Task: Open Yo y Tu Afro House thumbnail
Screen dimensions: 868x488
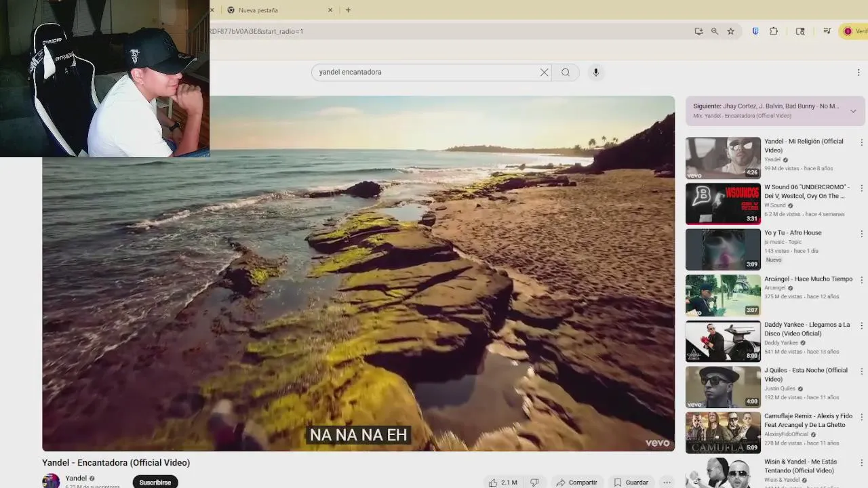Action: (x=723, y=249)
